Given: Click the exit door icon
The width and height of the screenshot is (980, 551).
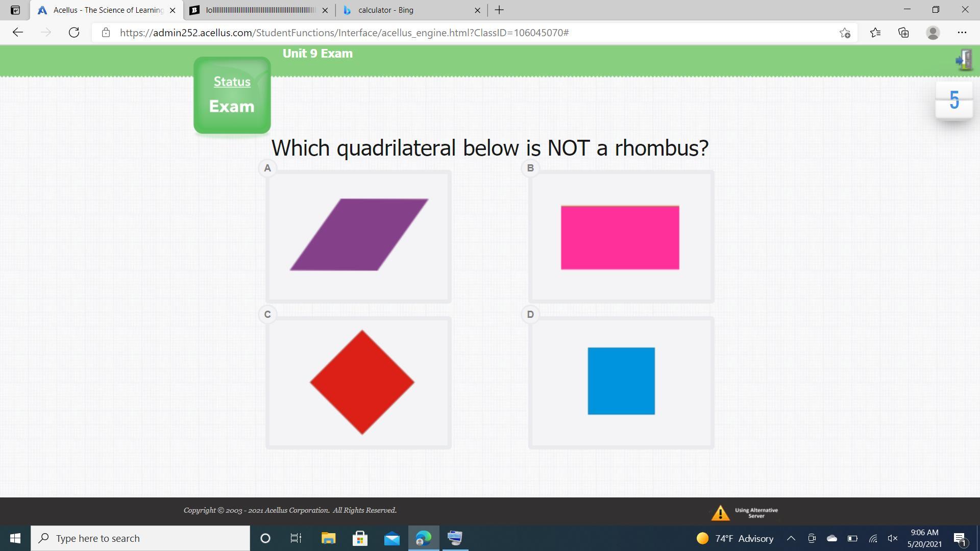Looking at the screenshot, I should tap(964, 60).
